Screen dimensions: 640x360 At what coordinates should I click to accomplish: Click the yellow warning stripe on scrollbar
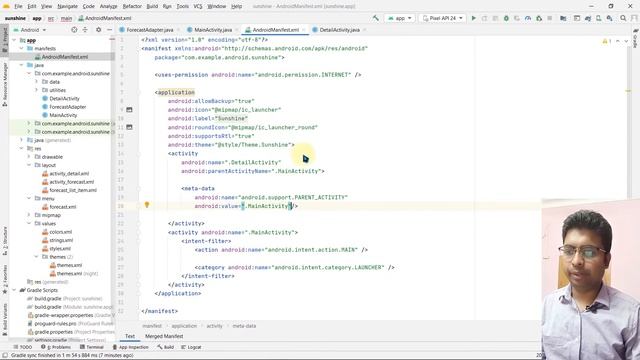(x=628, y=91)
